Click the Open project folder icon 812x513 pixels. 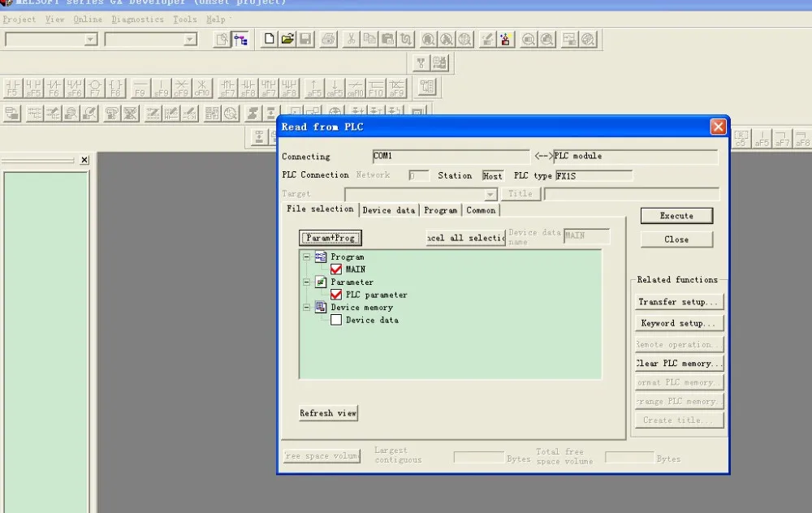pos(287,39)
